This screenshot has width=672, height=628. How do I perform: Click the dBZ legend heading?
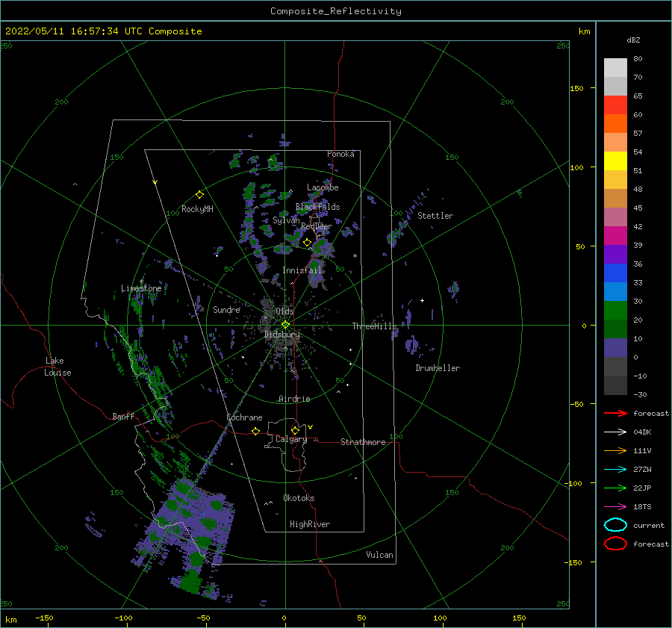[x=633, y=40]
